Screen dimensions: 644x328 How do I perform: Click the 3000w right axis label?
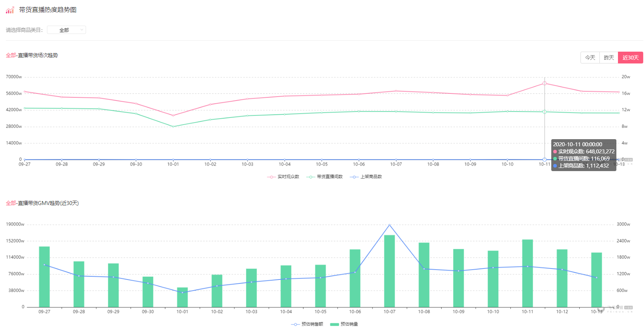coord(623,224)
